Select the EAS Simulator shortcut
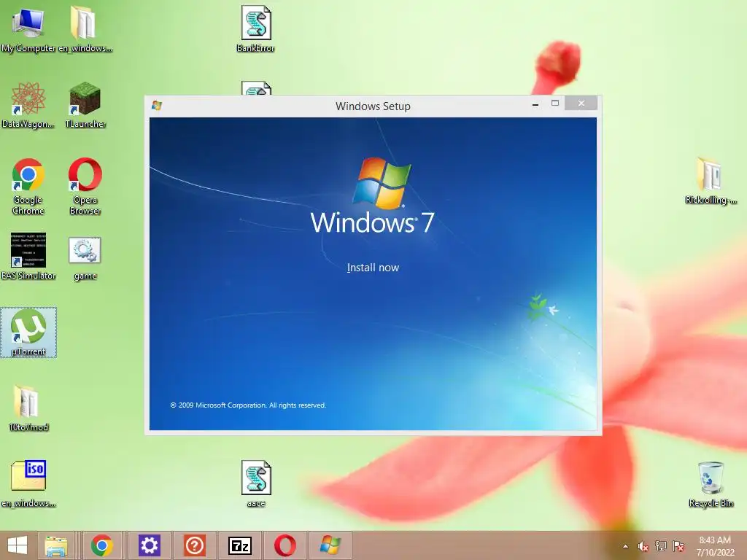 [x=28, y=256]
